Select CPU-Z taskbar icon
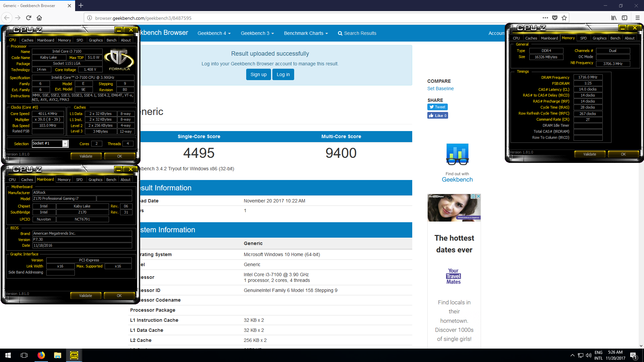The image size is (644, 362). pos(74,355)
